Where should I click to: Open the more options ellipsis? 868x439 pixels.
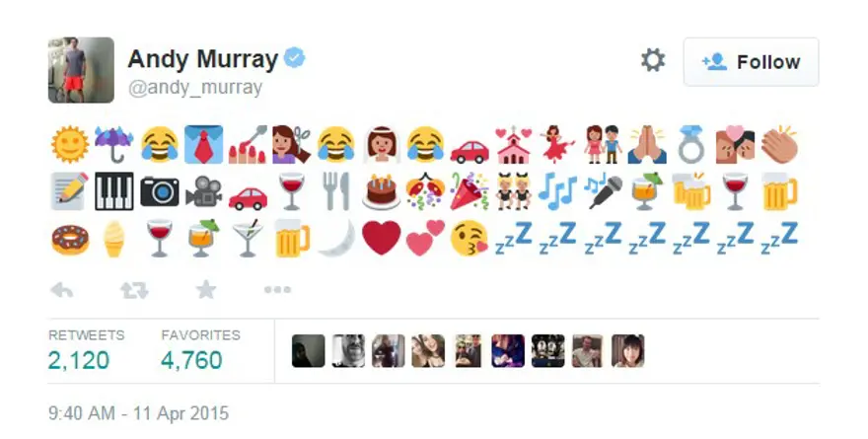coord(277,289)
